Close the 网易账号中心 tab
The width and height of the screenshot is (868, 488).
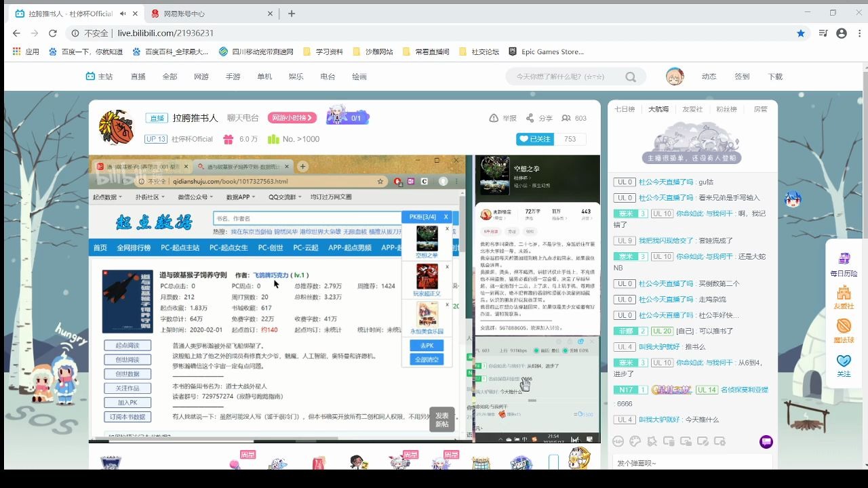(x=271, y=14)
